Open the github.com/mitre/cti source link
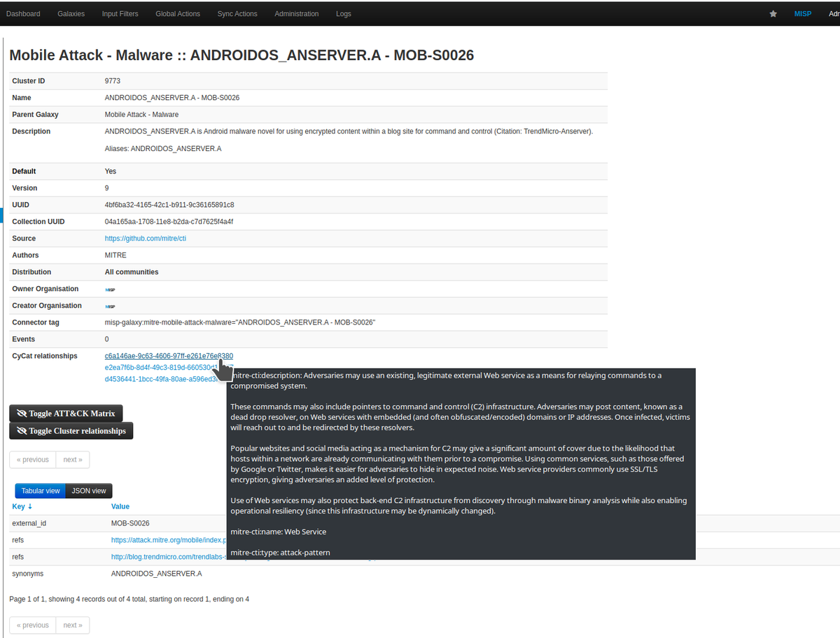The width and height of the screenshot is (840, 638). pos(146,239)
